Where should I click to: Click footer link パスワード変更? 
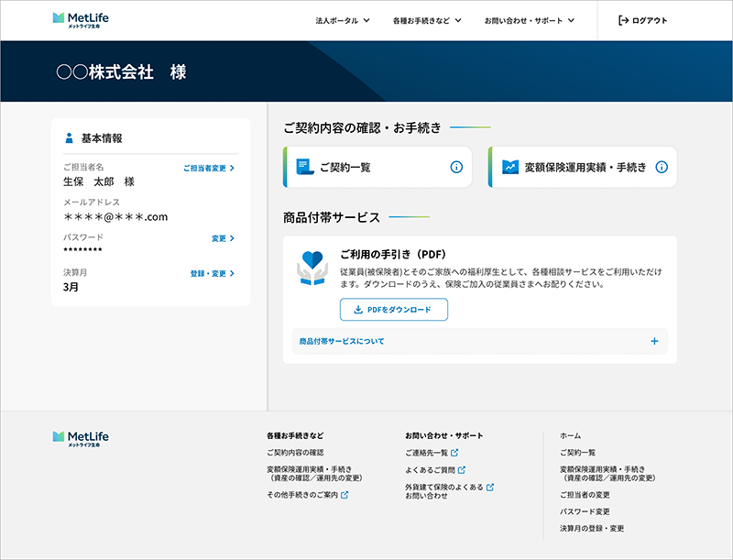[585, 511]
